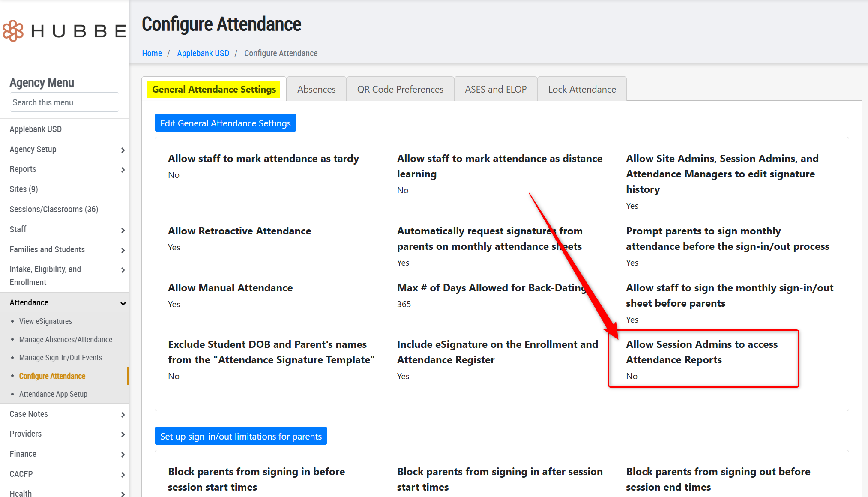Expand the CACFP menu chevron
The width and height of the screenshot is (868, 497).
tap(123, 475)
